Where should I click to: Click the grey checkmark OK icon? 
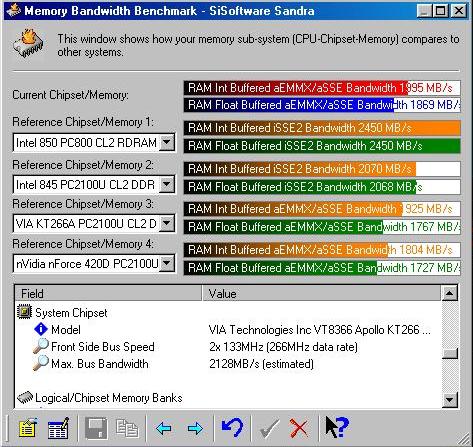point(269,428)
